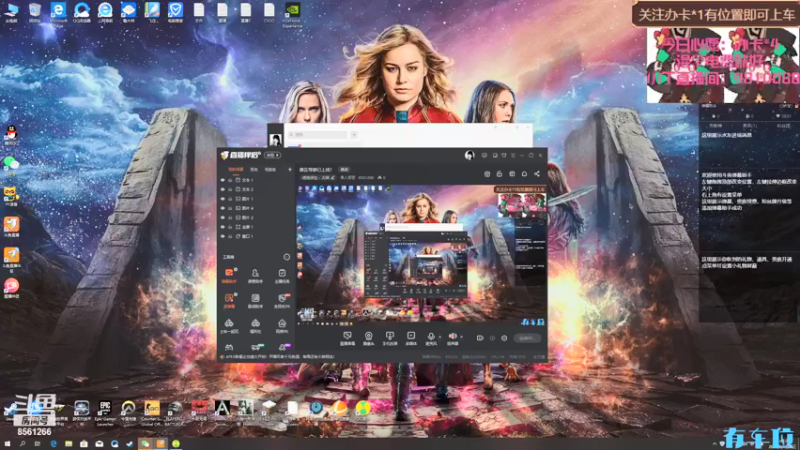
Task: Toggle the lock on the 窗口1 layer
Action: (x=230, y=236)
